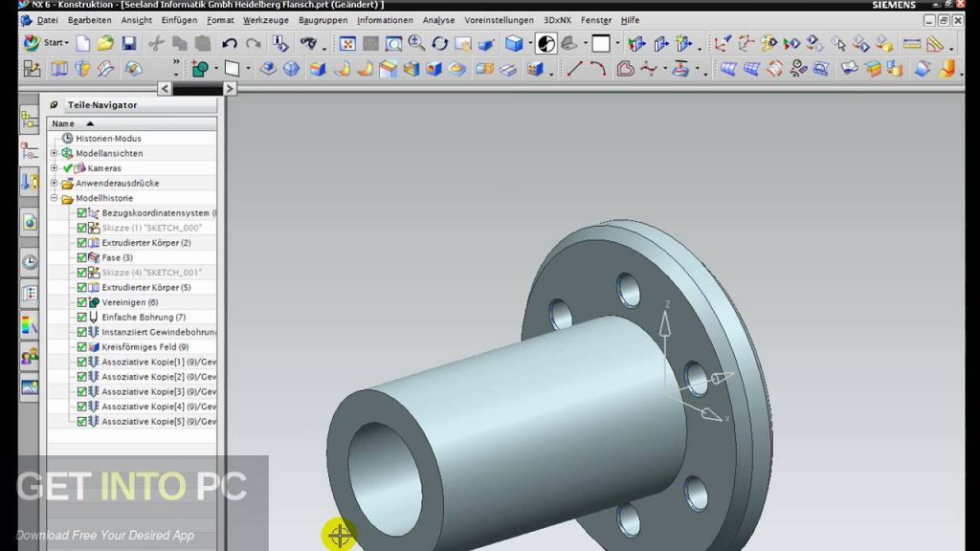Expand the toolbar overflow chevron
Viewport: 980px width, 551px height.
coord(176,62)
